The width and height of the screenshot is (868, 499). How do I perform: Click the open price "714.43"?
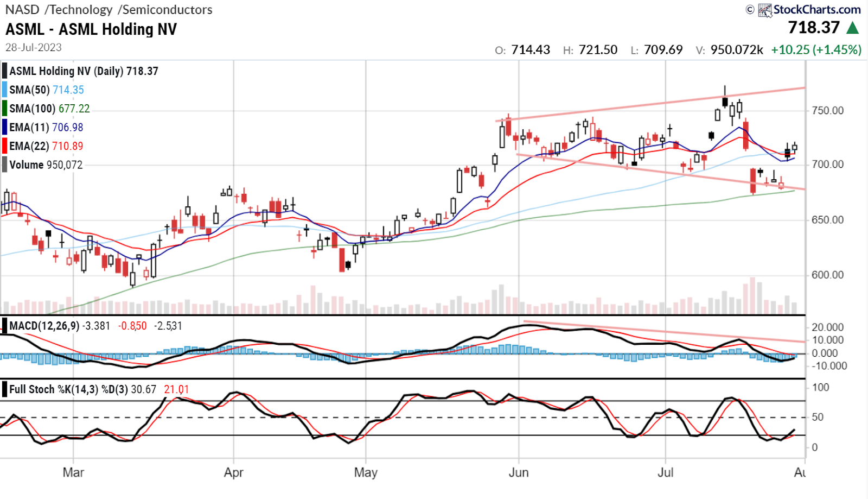pyautogui.click(x=531, y=50)
